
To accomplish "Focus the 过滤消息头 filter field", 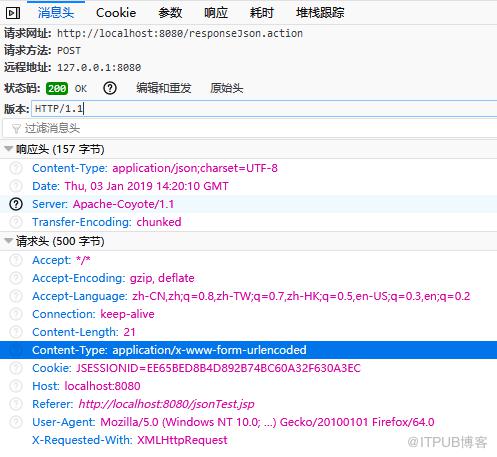I will click(x=250, y=128).
